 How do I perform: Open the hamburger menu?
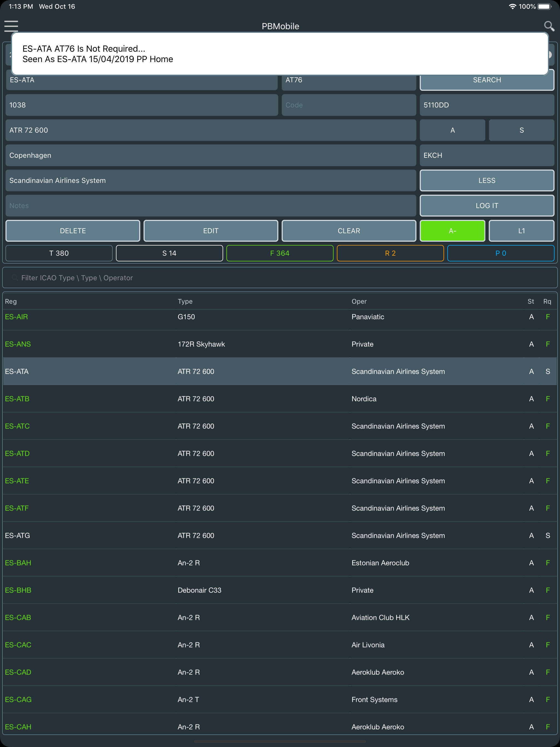11,26
